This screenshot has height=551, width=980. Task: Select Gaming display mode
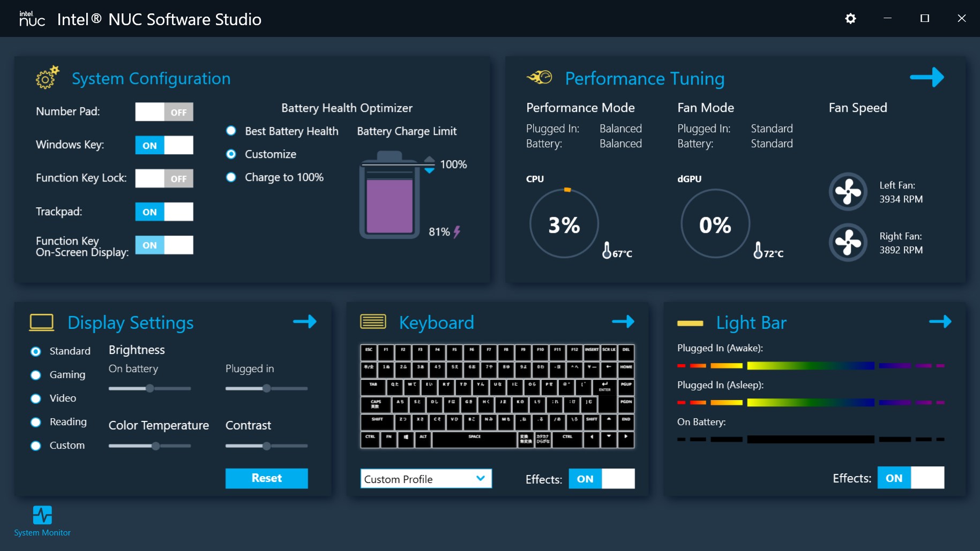(x=36, y=375)
